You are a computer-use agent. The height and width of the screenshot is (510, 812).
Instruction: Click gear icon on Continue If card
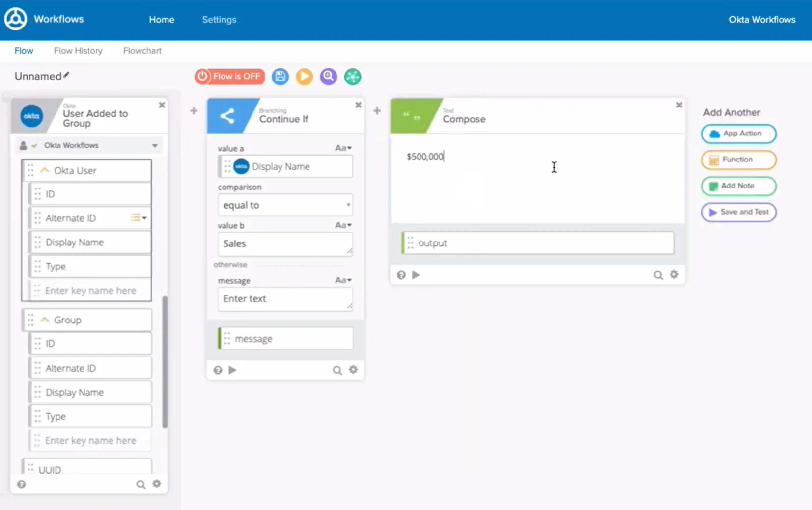click(353, 370)
